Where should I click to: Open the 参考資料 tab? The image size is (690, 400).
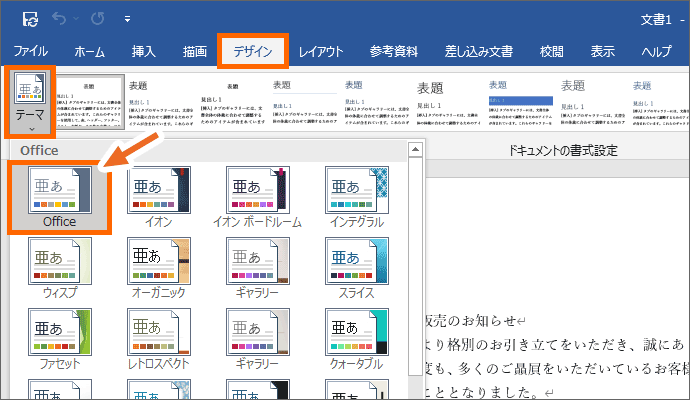[x=393, y=51]
